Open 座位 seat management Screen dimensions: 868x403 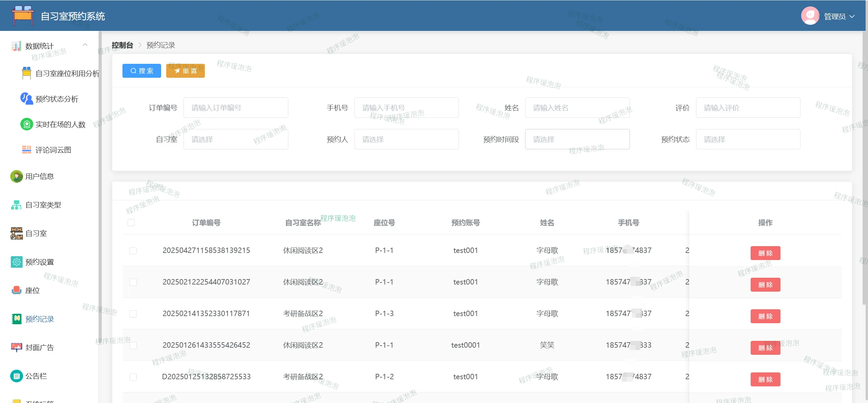(x=32, y=291)
